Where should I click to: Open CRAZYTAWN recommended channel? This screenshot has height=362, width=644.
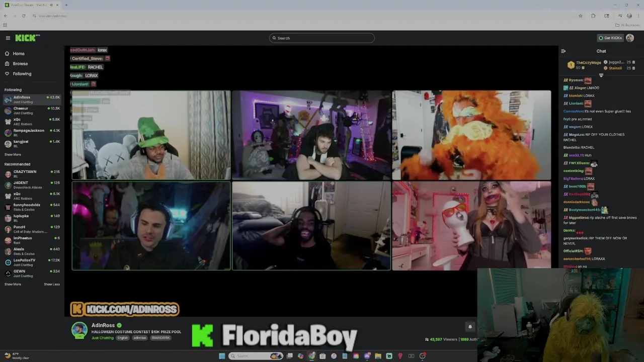pos(32,174)
